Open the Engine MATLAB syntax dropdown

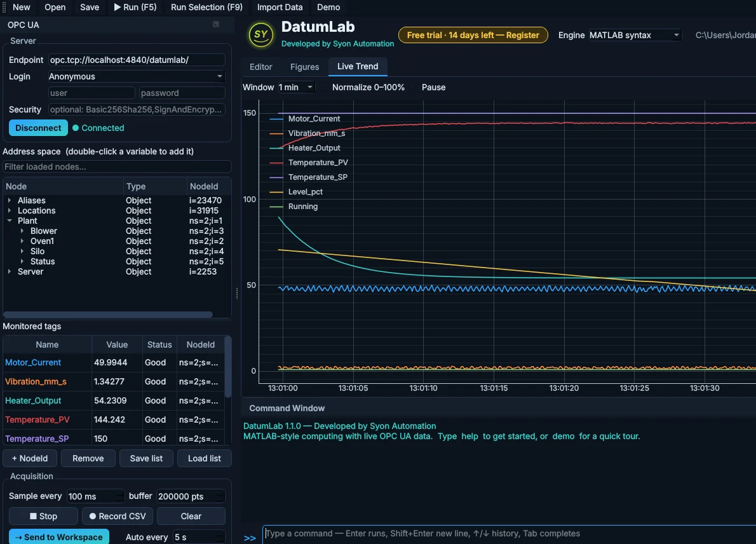coord(635,35)
